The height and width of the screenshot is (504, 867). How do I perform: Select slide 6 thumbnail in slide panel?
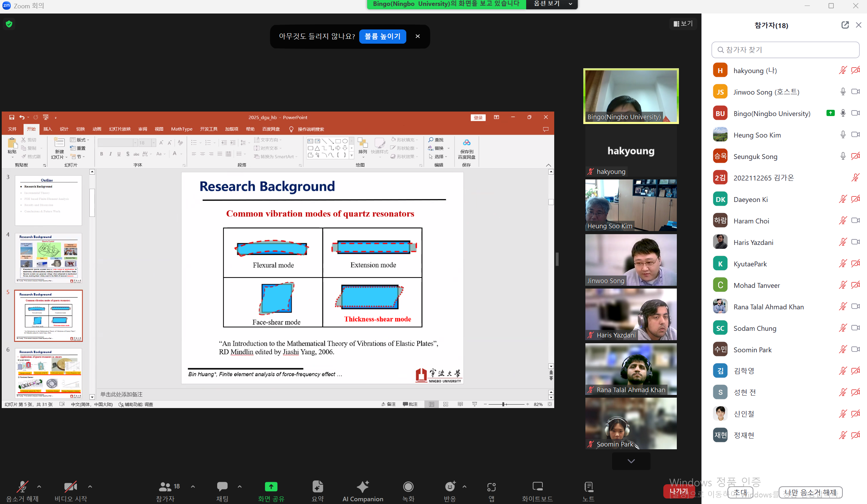(x=48, y=373)
